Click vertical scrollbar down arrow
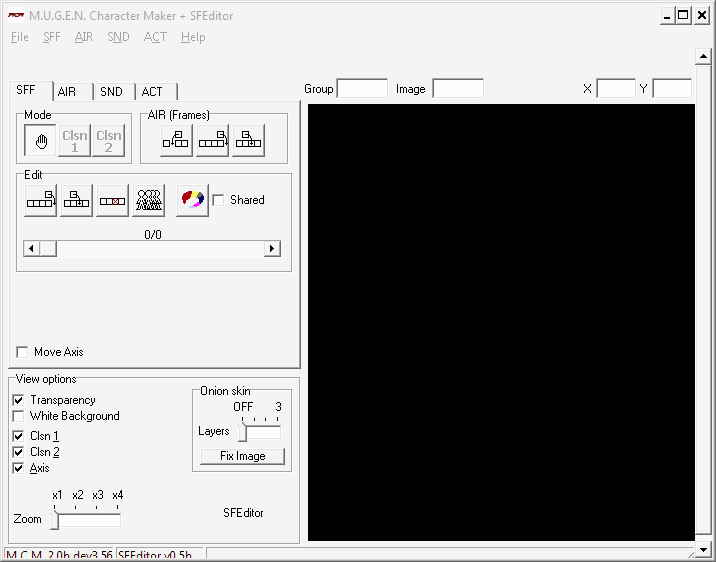 [x=703, y=549]
